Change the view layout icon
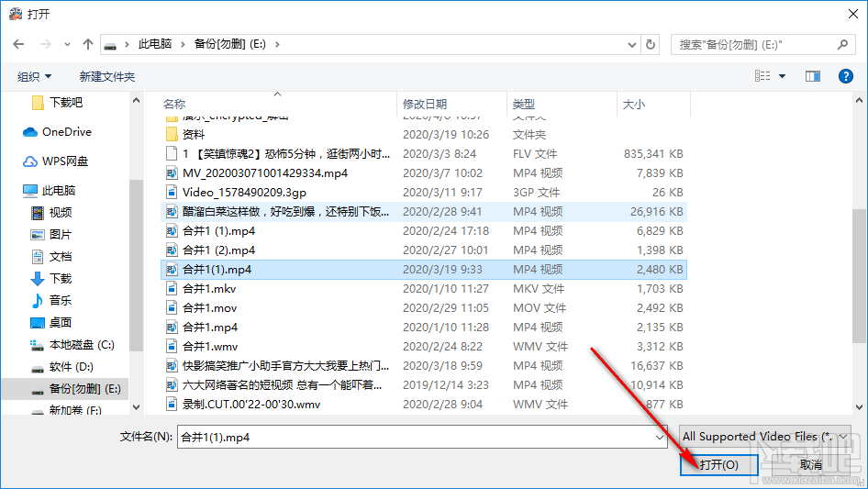868x489 pixels. pyautogui.click(x=762, y=76)
